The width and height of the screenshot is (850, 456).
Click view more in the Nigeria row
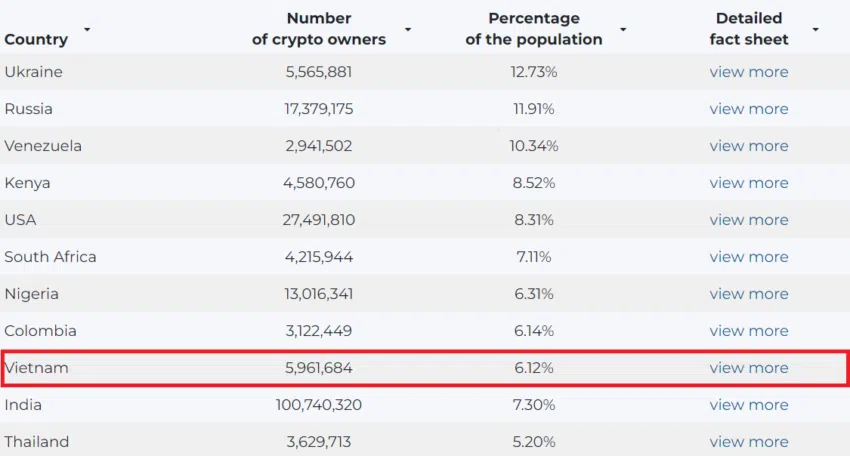[x=749, y=293]
